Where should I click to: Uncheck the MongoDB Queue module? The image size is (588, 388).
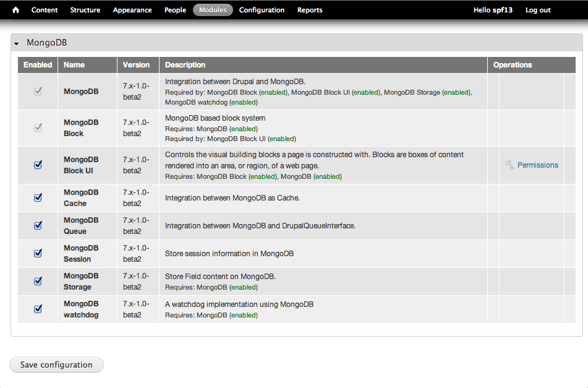click(x=38, y=225)
